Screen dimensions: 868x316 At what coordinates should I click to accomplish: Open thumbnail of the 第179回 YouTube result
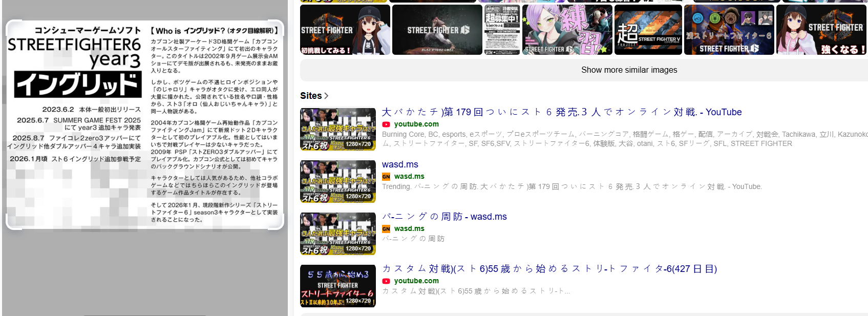pyautogui.click(x=338, y=129)
